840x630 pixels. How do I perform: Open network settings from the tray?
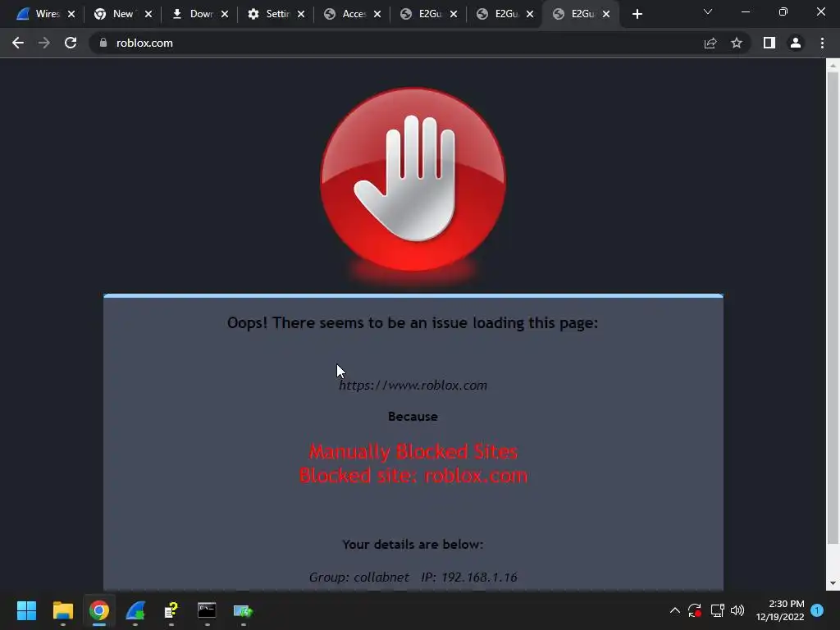tap(717, 610)
